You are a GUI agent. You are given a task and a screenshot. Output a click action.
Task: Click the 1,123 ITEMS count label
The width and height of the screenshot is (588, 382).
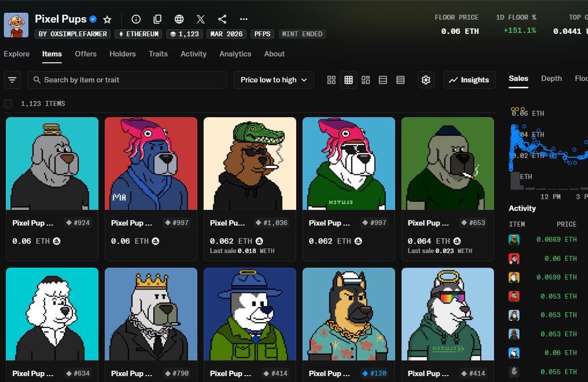43,104
